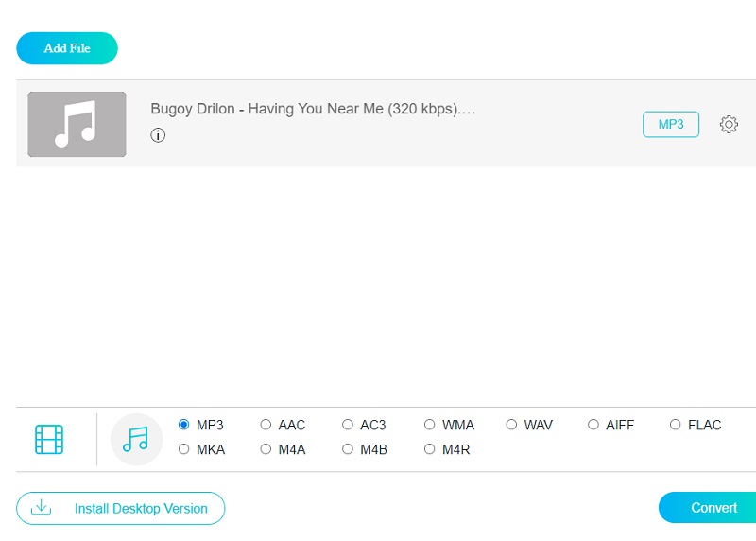Select FLAC lossless format
Image resolution: width=756 pixels, height=541 pixels.
(x=676, y=425)
